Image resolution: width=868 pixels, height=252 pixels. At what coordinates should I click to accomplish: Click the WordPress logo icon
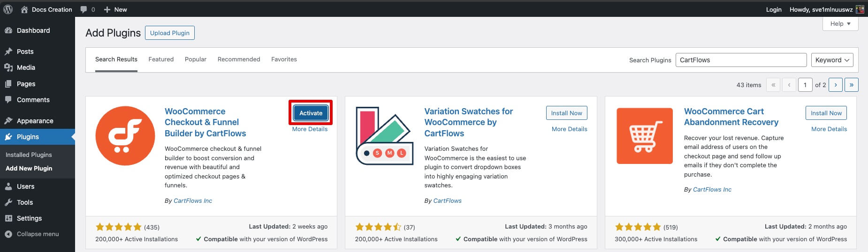coord(8,9)
